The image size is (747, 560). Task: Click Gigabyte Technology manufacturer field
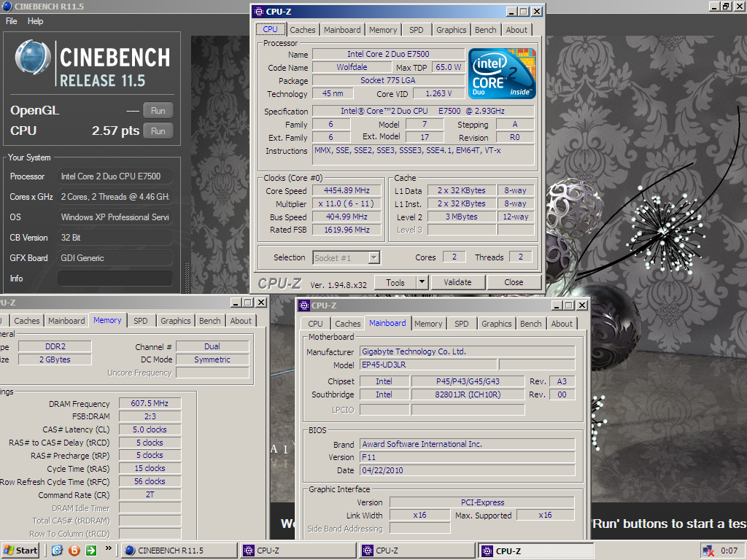(x=467, y=351)
